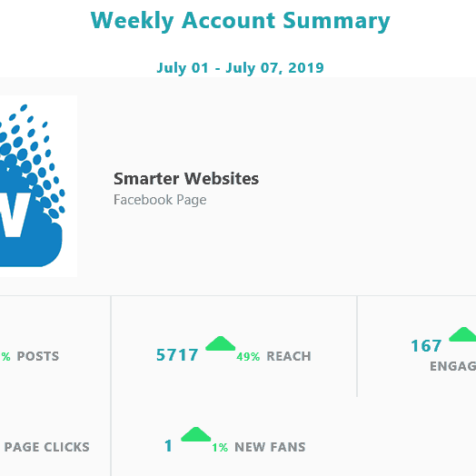This screenshot has height=476, width=476.
Task: Click the green up arrow beside Reach
Action: [221, 343]
